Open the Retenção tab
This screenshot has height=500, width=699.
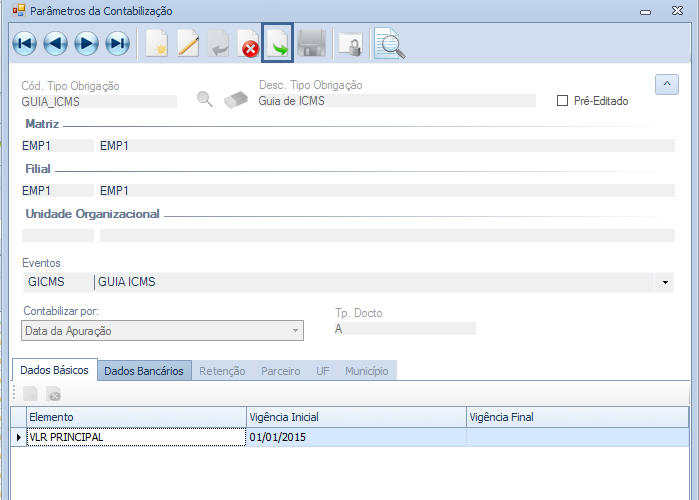(x=222, y=371)
